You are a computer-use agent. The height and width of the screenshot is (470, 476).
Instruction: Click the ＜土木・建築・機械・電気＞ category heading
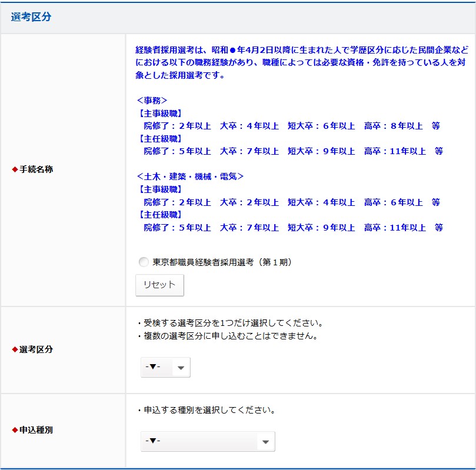pyautogui.click(x=189, y=176)
